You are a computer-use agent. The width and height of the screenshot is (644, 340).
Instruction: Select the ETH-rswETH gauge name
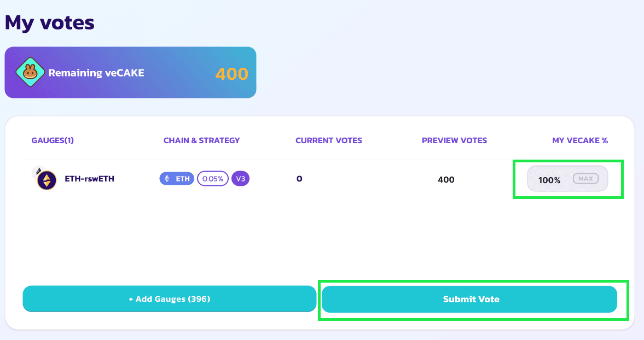pyautogui.click(x=89, y=179)
